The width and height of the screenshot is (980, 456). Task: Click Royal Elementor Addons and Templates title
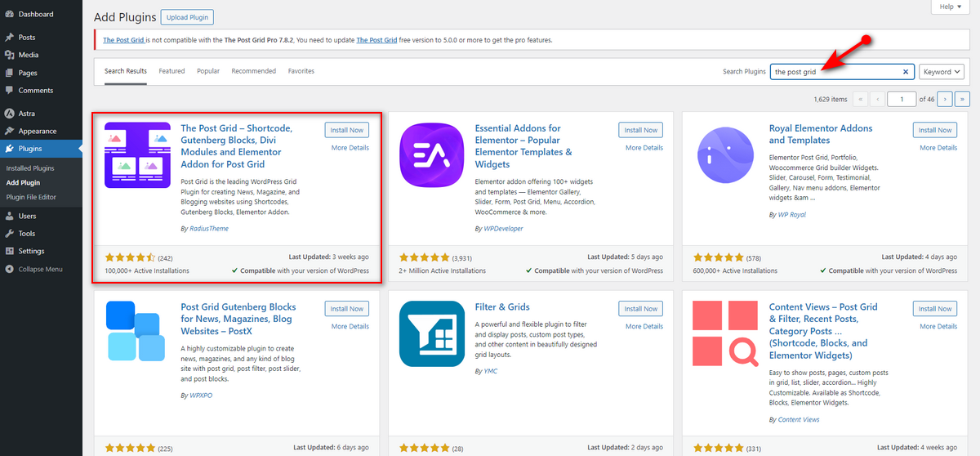pos(821,134)
